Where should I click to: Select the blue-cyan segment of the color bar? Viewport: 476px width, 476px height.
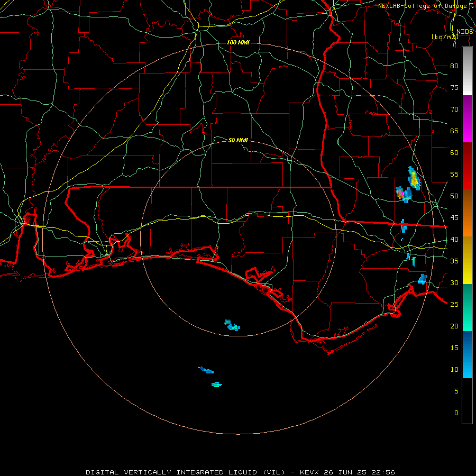pyautogui.click(x=467, y=354)
